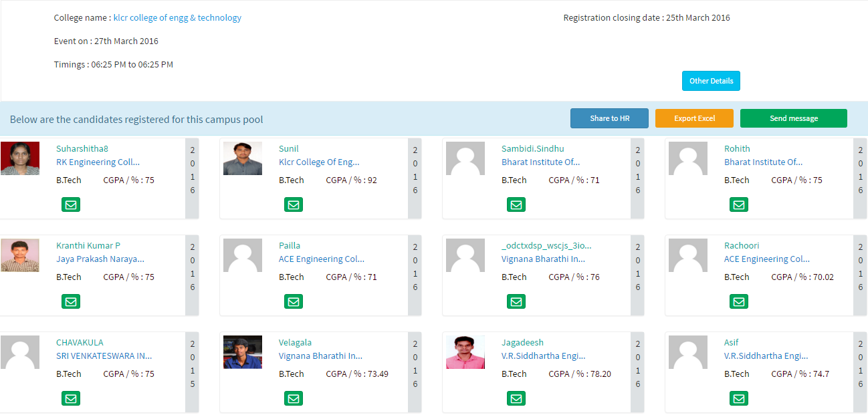Click the CHAVAKULA candidate name

(x=80, y=342)
